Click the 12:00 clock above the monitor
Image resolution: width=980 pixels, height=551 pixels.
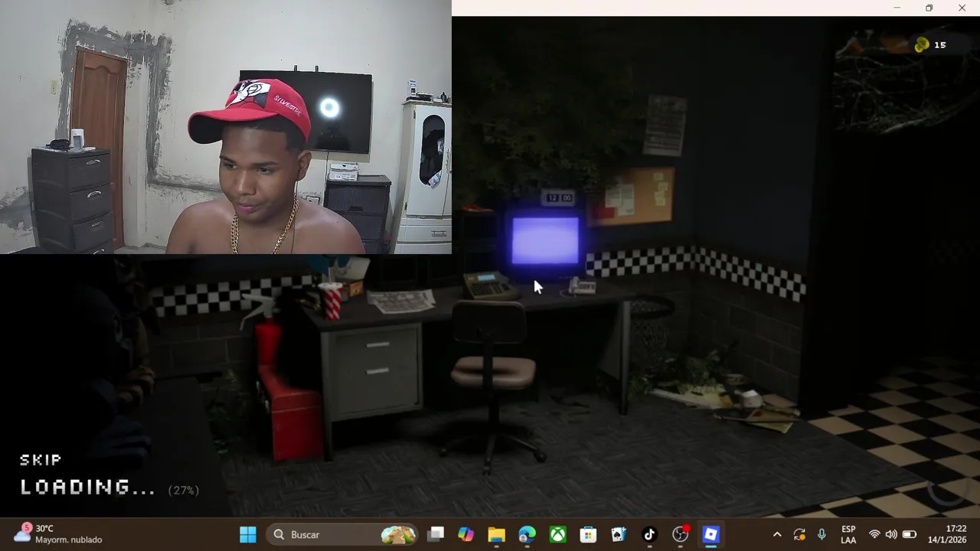coord(558,198)
